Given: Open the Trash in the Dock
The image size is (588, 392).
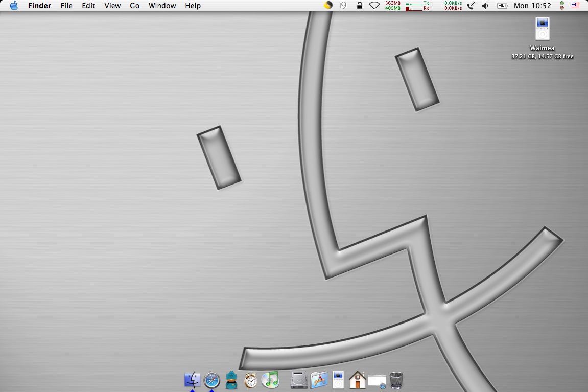Looking at the screenshot, I should coord(396,380).
